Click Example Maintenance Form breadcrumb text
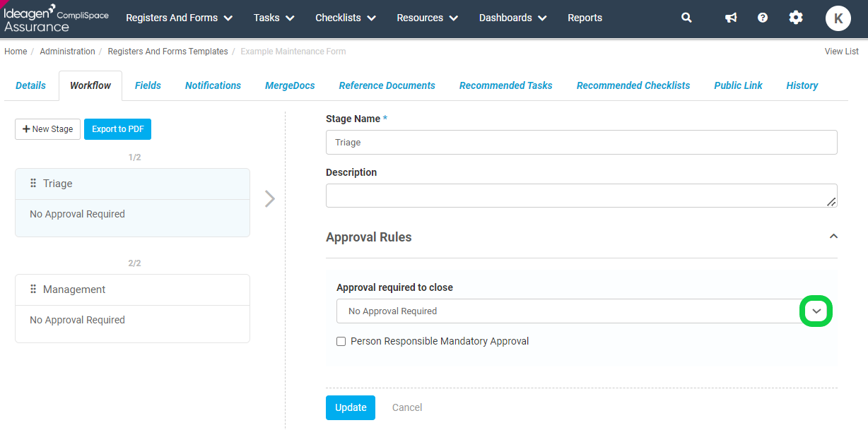This screenshot has width=868, height=430. pyautogui.click(x=293, y=52)
